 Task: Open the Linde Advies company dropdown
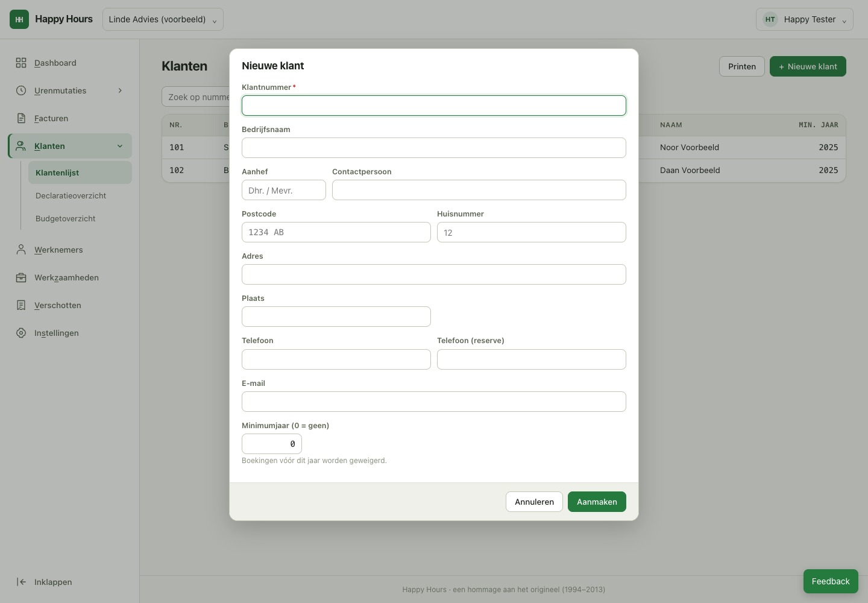(x=163, y=19)
